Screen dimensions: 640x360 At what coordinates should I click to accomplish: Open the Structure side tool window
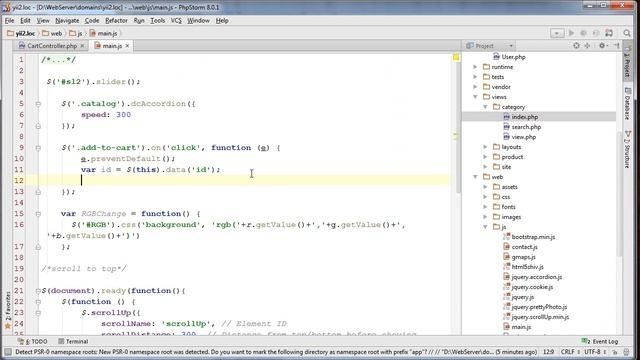pos(627,150)
